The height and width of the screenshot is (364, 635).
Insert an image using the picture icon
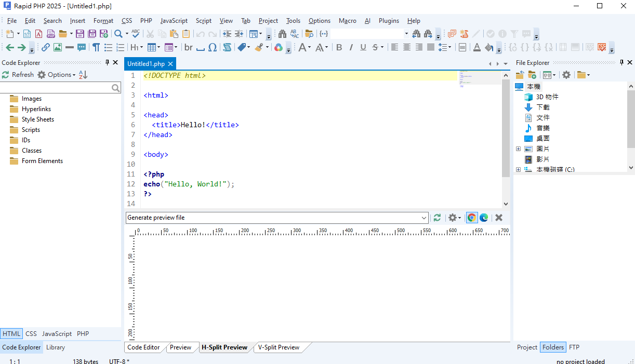click(57, 47)
